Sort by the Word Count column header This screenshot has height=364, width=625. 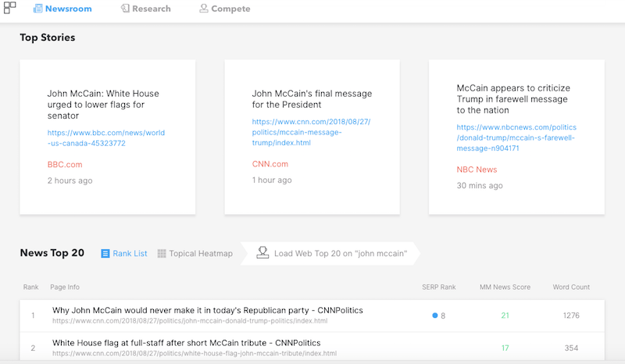point(571,287)
